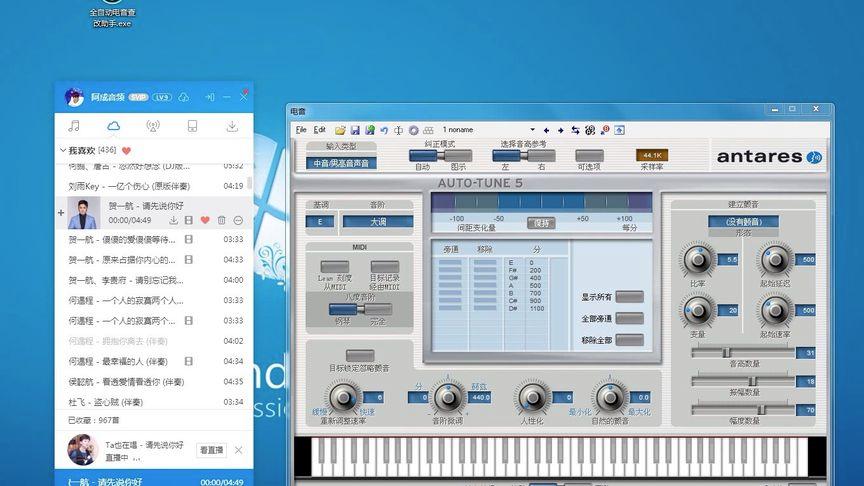Open the File menu in Auto-Tune

coord(300,130)
